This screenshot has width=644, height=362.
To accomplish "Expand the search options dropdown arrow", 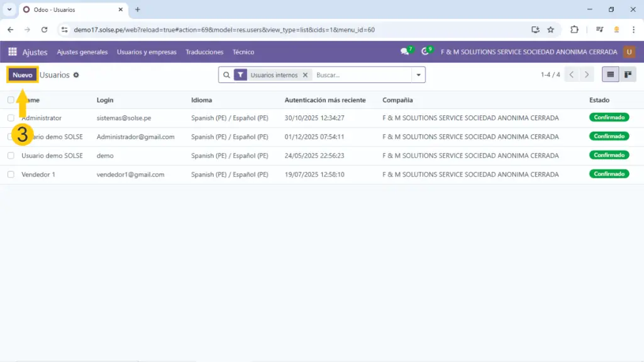I will 418,75.
